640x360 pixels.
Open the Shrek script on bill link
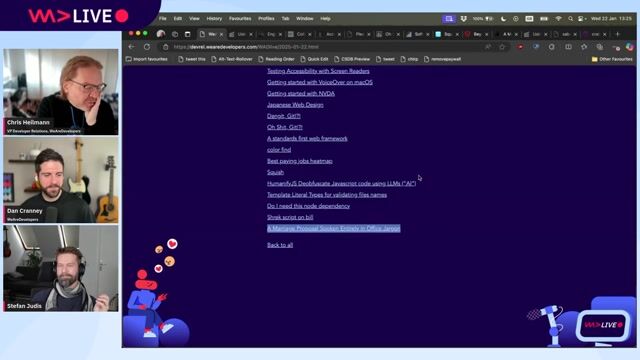290,217
